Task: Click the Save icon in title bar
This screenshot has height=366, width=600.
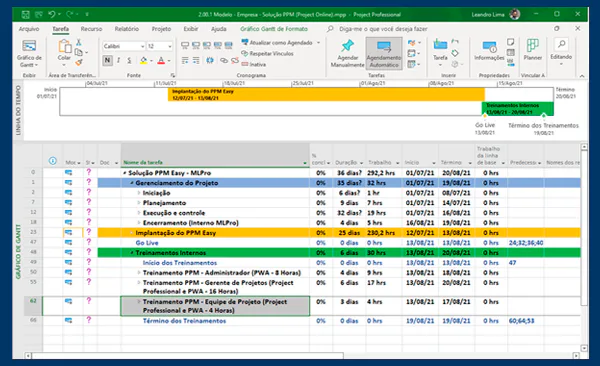Action: point(26,15)
